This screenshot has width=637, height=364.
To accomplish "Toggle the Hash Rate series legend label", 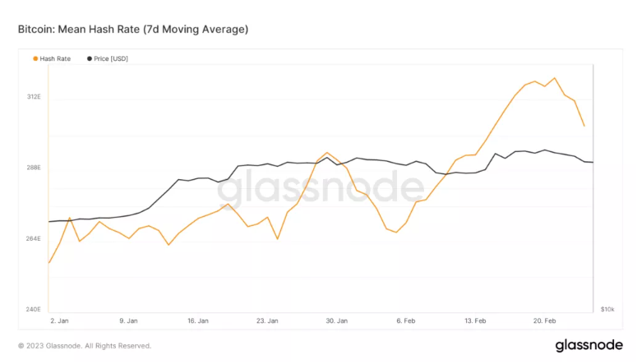I will 55,58.
